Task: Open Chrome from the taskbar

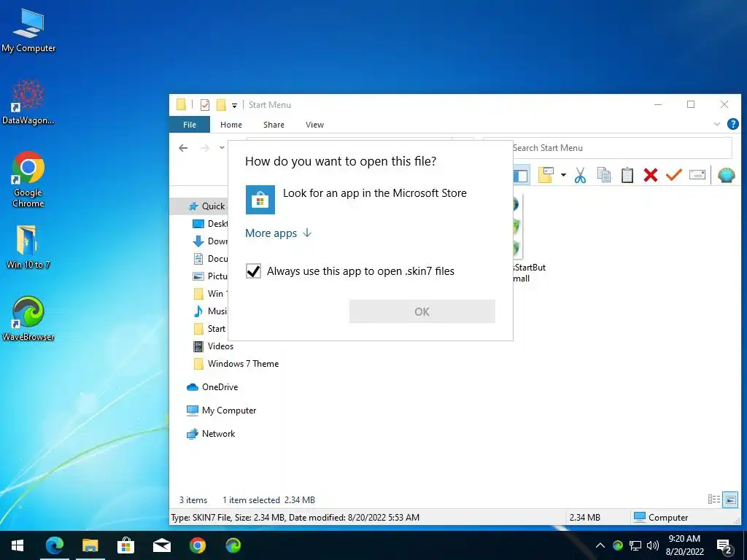Action: [197, 545]
